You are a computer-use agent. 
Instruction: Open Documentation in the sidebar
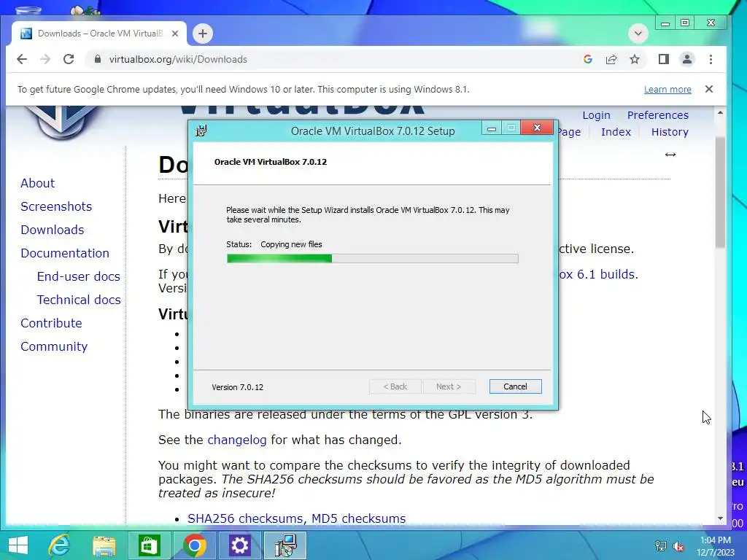[x=65, y=253]
